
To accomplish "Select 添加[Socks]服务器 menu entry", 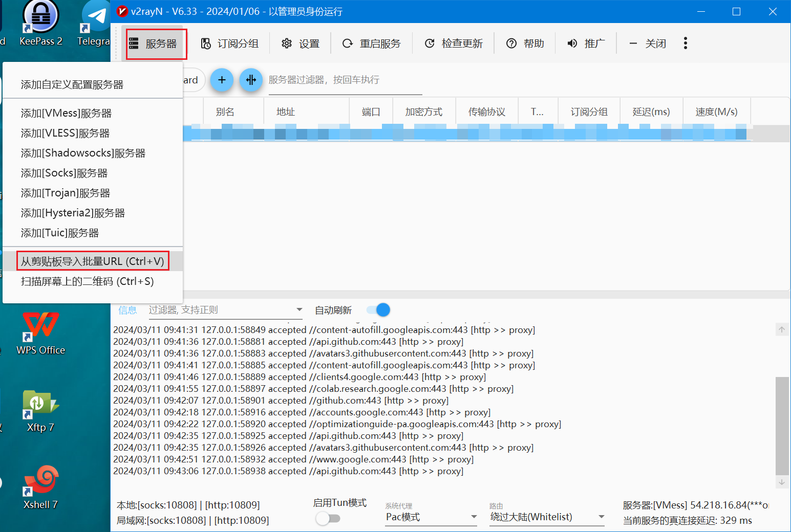I will (x=93, y=173).
